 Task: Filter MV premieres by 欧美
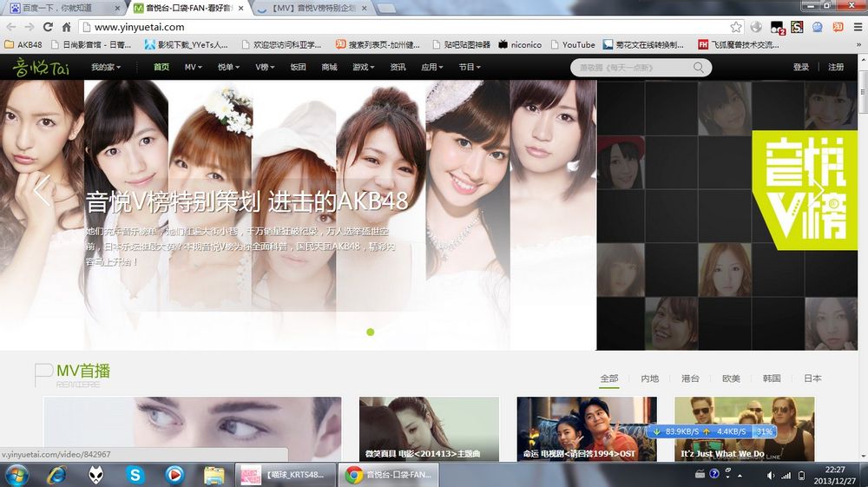coord(731,378)
